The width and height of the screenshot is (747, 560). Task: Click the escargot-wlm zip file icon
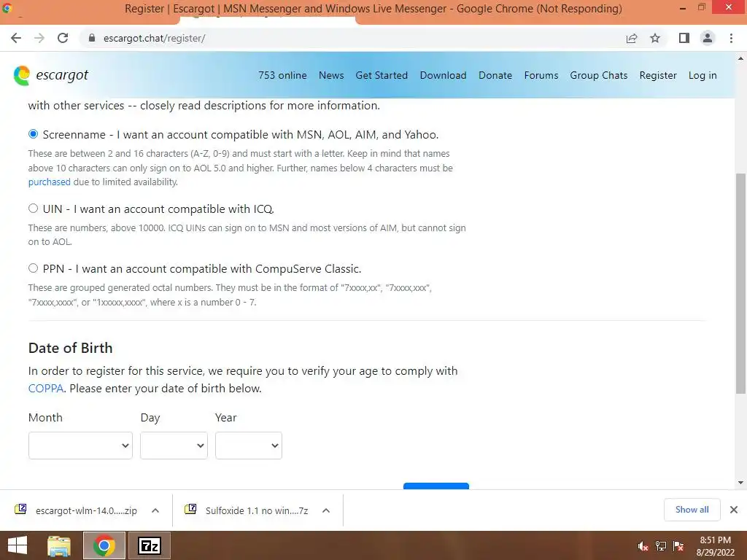(20, 510)
